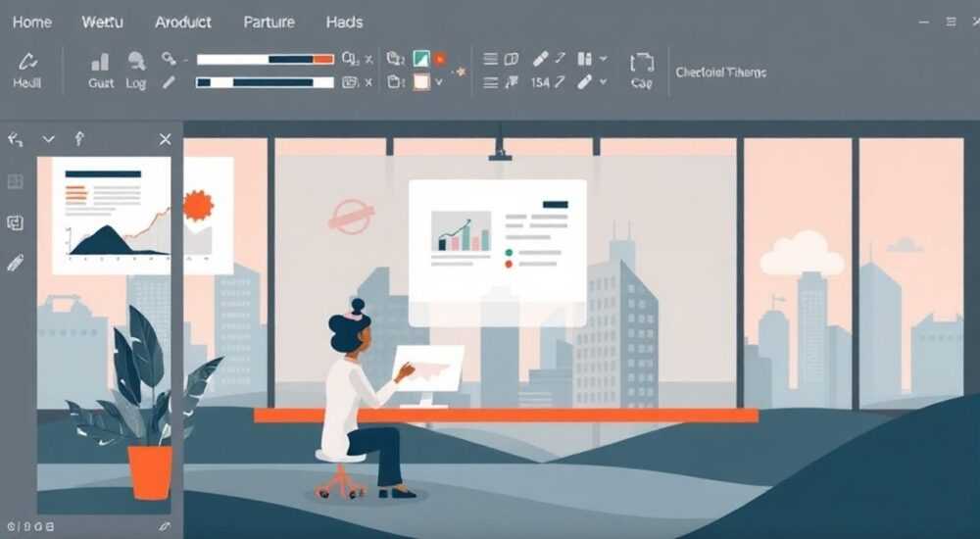Viewport: 980px width, 539px height.
Task: Select the rounded rectangle shape icon
Action: click(x=512, y=59)
